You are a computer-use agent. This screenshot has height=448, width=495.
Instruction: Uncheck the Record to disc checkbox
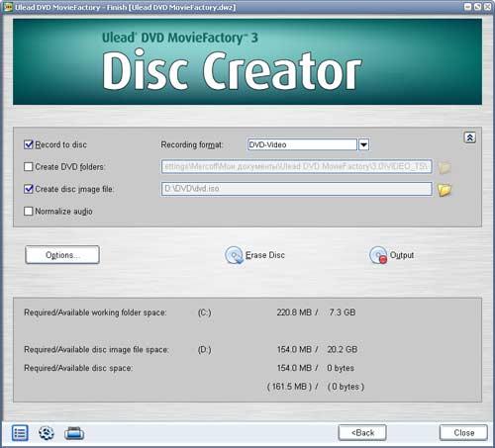29,144
